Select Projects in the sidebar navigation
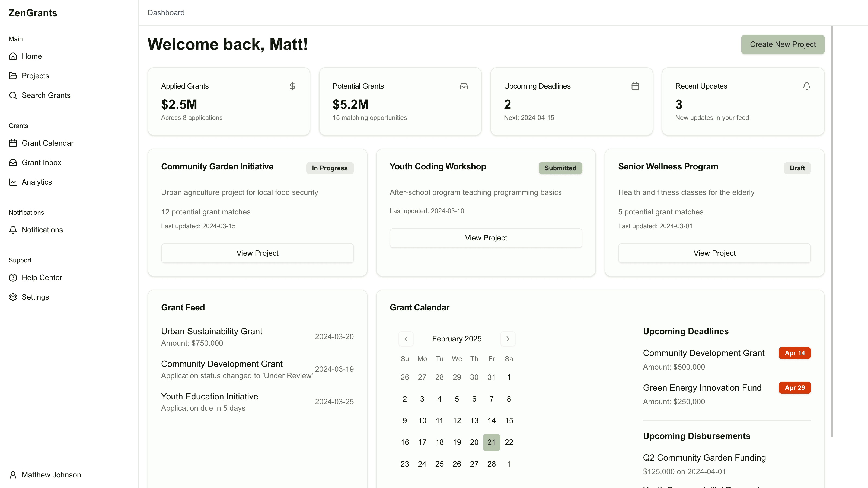 point(35,75)
